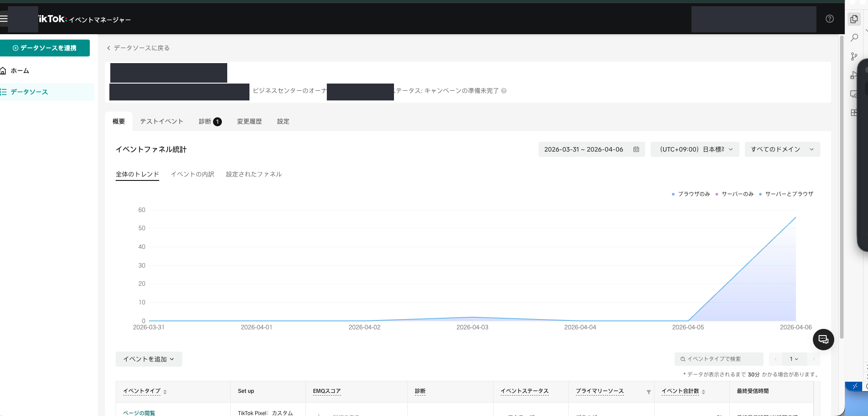Click the floating chat bubble icon bottom right

point(824,339)
